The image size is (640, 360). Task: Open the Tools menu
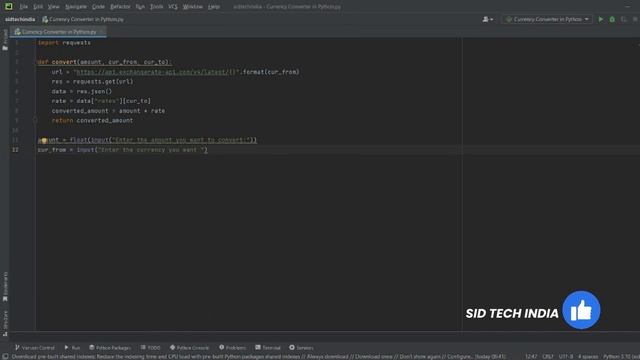tap(156, 7)
